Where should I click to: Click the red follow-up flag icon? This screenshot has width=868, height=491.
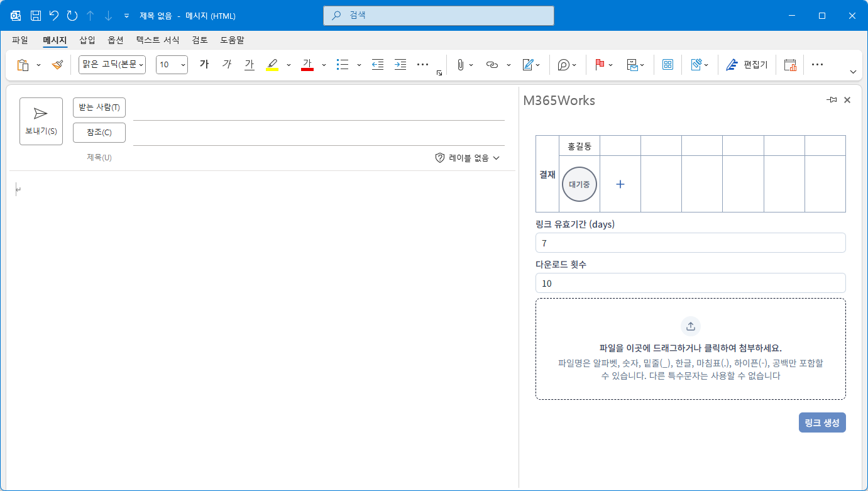pyautogui.click(x=599, y=65)
